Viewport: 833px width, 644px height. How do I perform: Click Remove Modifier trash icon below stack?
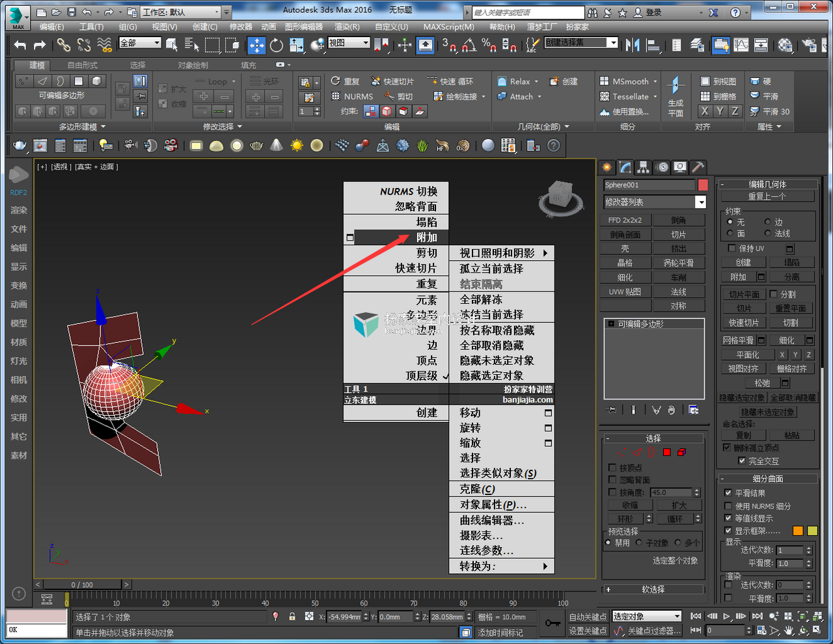(x=672, y=410)
